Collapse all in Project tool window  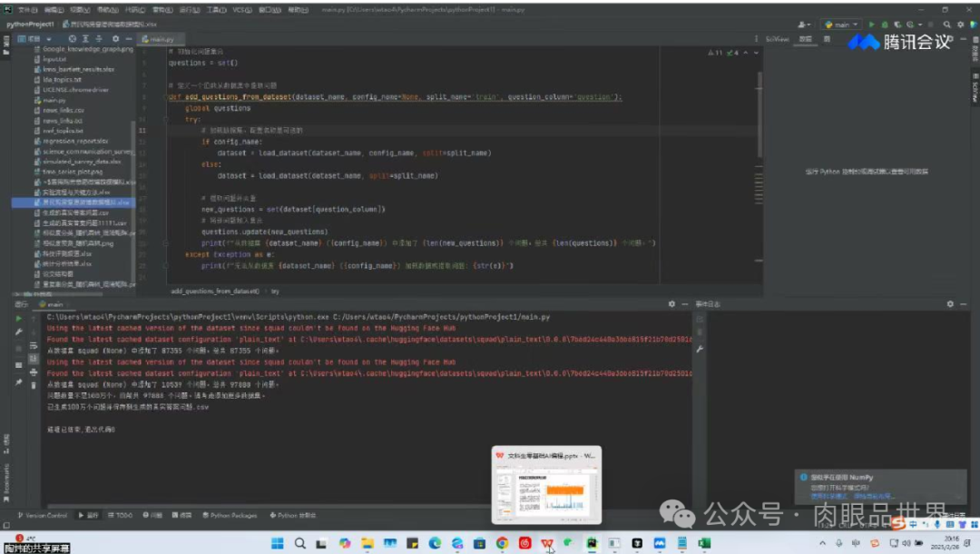pos(99,39)
